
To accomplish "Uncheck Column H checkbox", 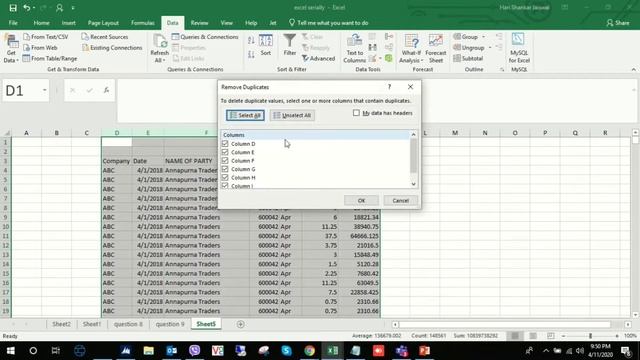I will pyautogui.click(x=225, y=178).
